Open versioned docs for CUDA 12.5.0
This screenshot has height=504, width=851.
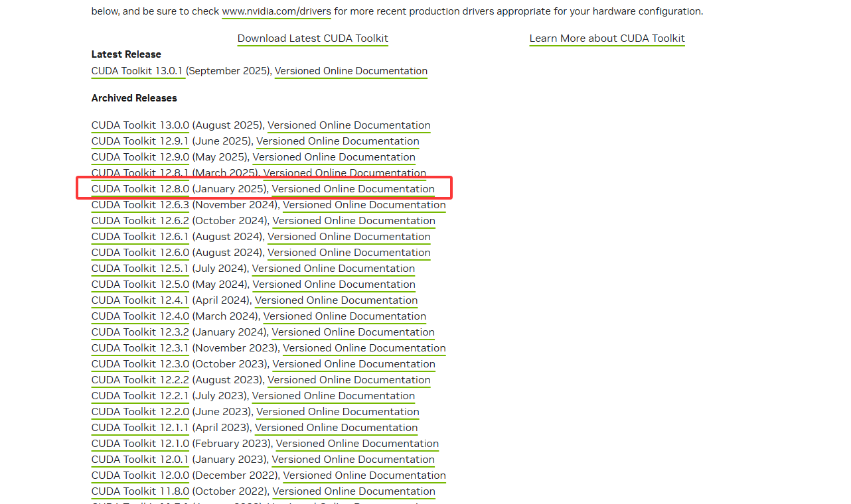tap(334, 284)
